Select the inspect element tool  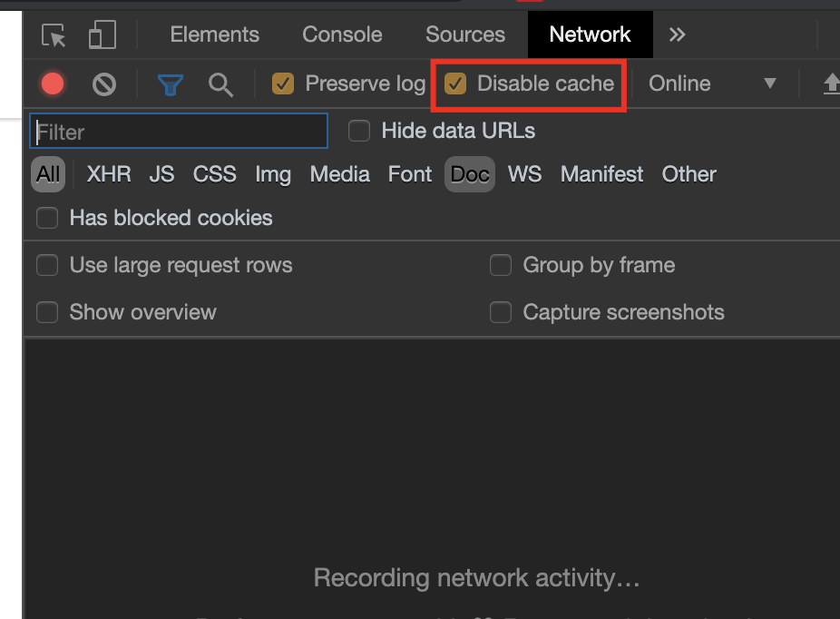[x=54, y=34]
